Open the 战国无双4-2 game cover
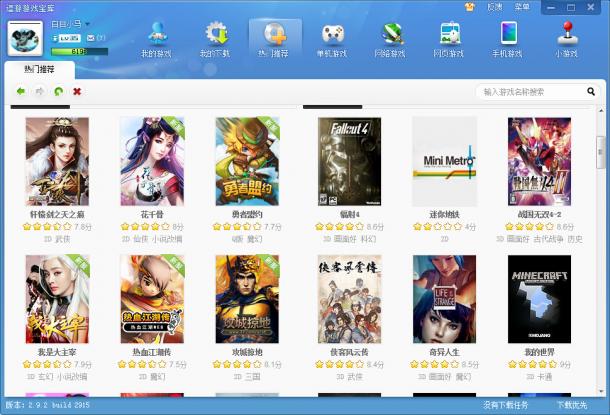The image size is (610, 415). tap(539, 161)
